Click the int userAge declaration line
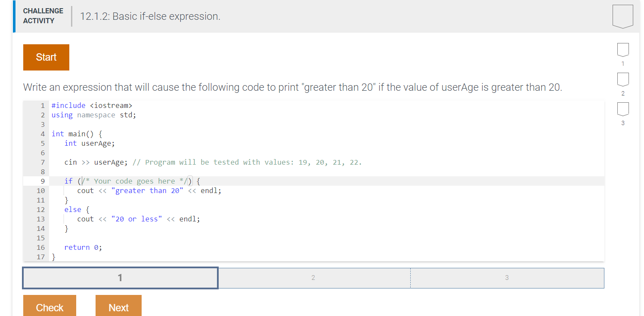Image resolution: width=644 pixels, height=316 pixels. [x=90, y=143]
